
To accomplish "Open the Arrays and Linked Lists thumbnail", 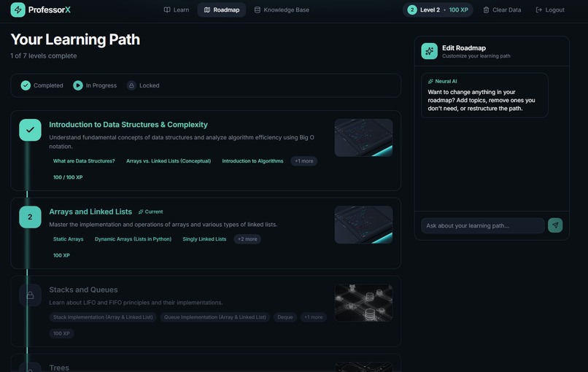I will [x=363, y=225].
